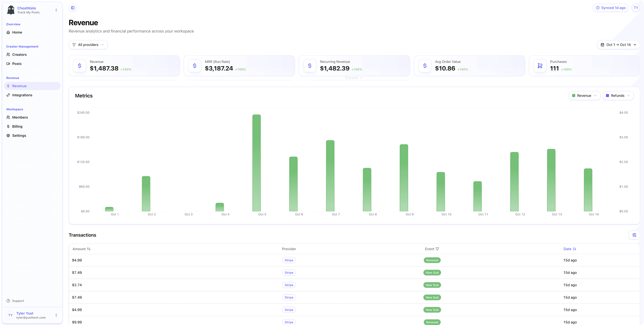Select the Integrations link icon

pyautogui.click(x=8, y=95)
